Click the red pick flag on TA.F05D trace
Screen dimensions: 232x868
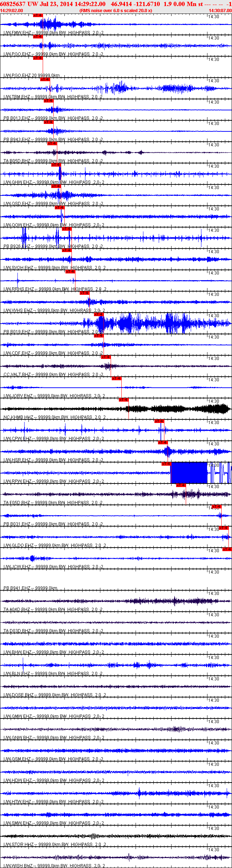pyautogui.click(x=181, y=485)
